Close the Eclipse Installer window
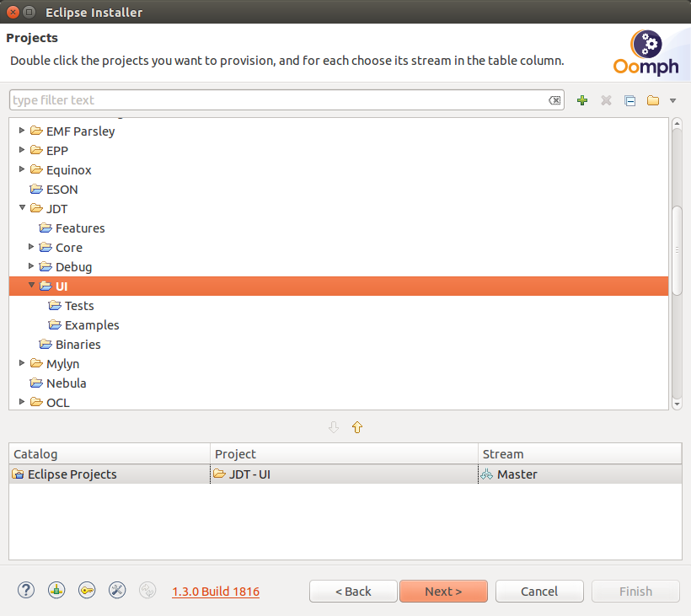This screenshot has width=691, height=616. [x=13, y=12]
